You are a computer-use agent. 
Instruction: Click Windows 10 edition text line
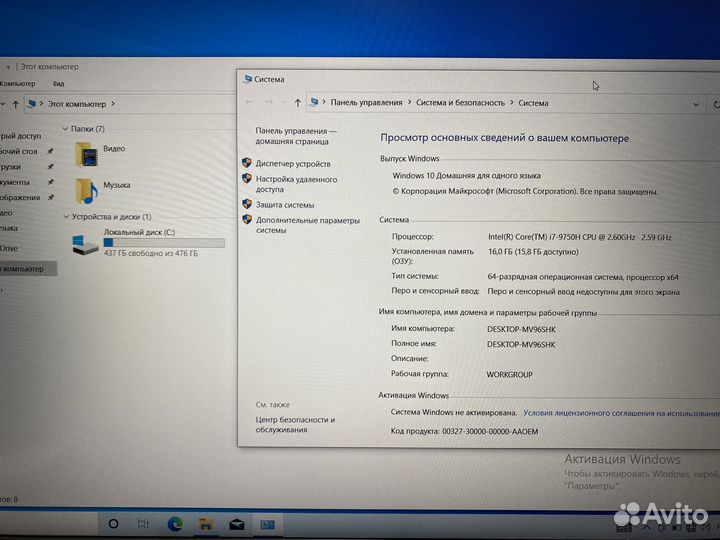click(x=466, y=175)
